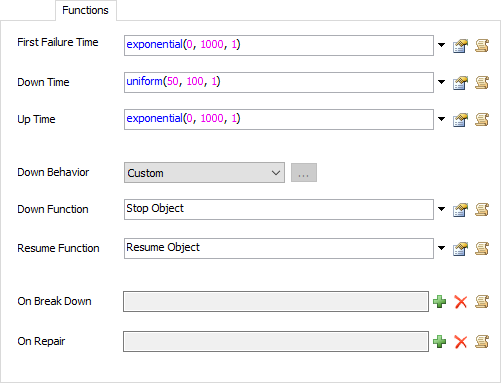Image resolution: width=501 pixels, height=383 pixels.
Task: Open properties editor for Resume Function
Action: pos(460,249)
